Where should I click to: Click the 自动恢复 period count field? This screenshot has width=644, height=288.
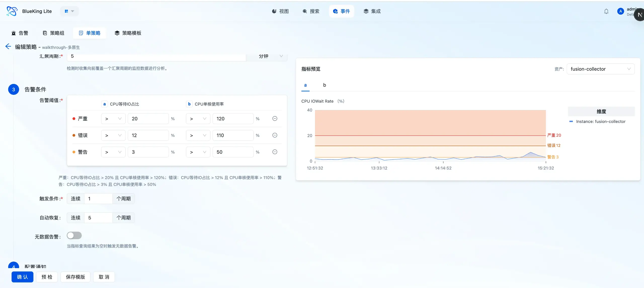click(x=98, y=218)
